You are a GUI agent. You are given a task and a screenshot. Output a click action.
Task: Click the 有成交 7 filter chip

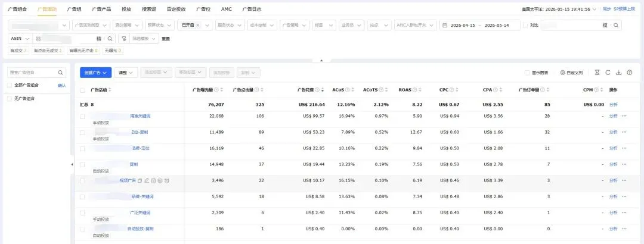19,51
